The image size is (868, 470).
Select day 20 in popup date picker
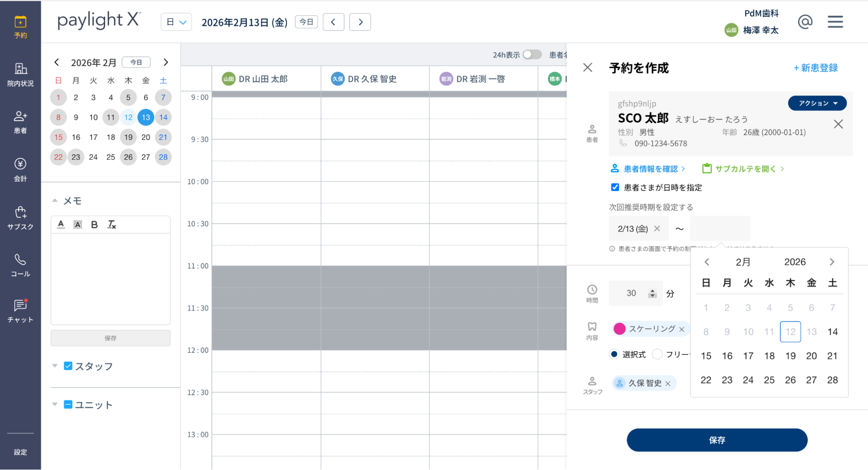coord(811,356)
